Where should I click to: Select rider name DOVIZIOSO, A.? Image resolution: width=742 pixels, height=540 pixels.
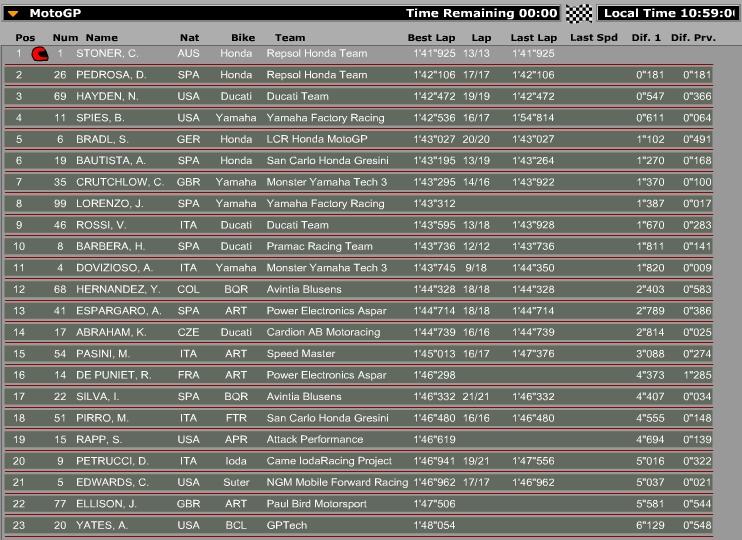[115, 268]
